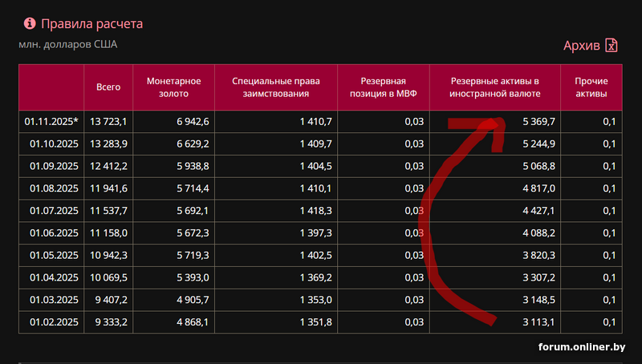The image size is (642, 364).
Task: Select the 01.02.2025 date cell
Action: [51, 322]
